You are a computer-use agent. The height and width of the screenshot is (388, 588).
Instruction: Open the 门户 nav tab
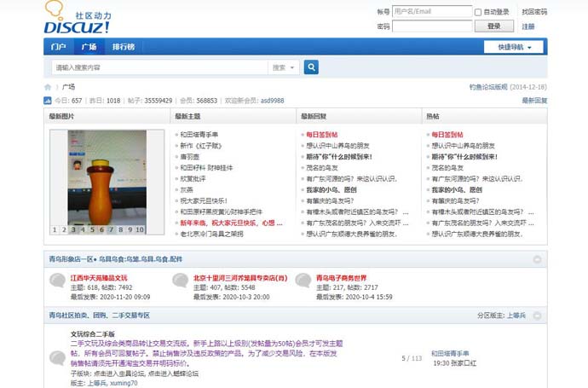[x=58, y=47]
